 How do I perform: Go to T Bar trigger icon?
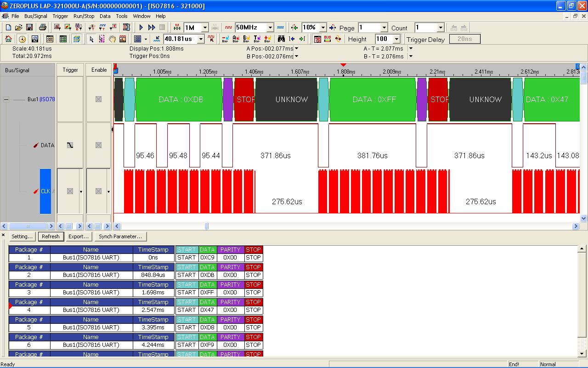coord(257,39)
